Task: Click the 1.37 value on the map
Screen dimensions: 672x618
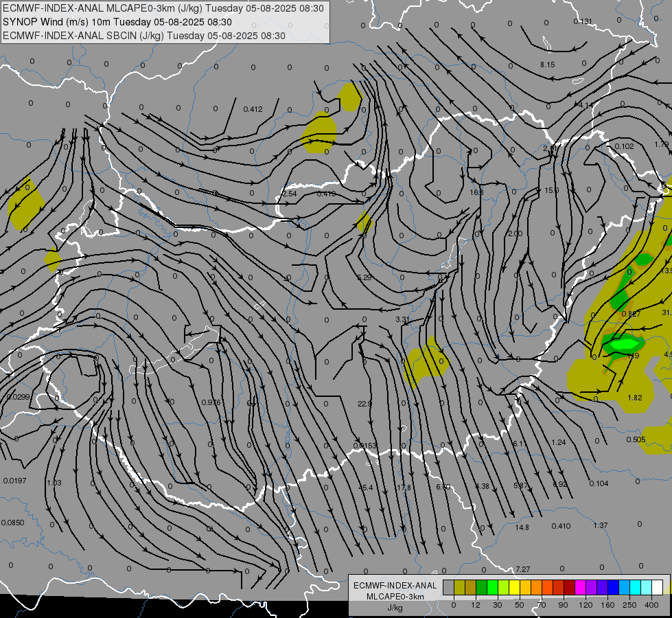Action: point(601,526)
